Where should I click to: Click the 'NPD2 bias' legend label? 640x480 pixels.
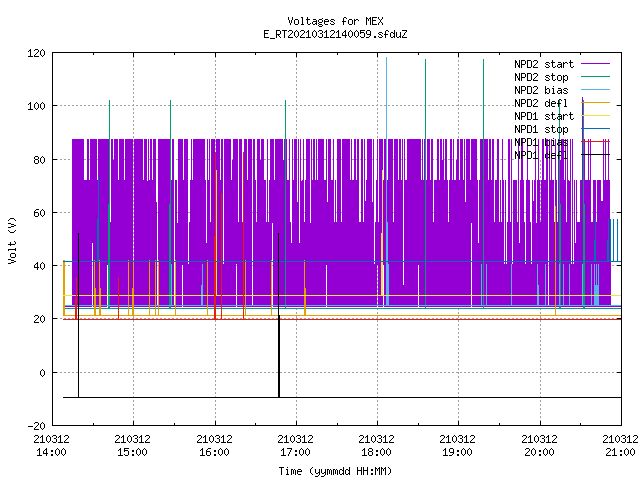click(x=541, y=90)
